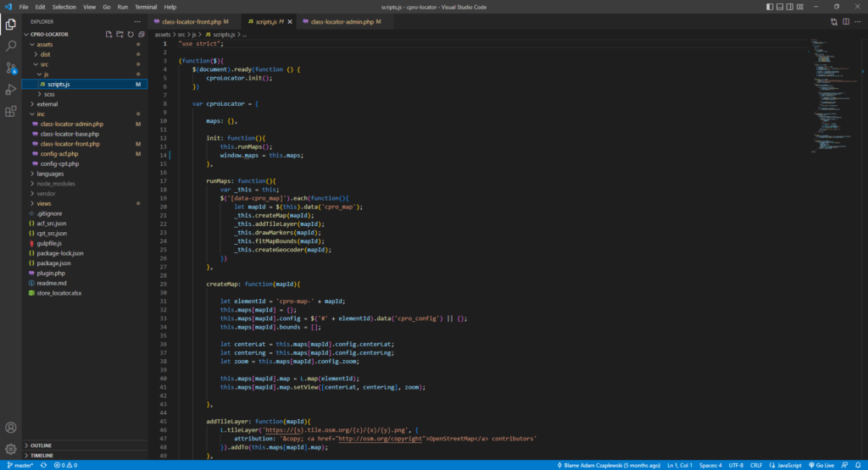Click the code minimap overview
Screen dimensions: 868x470
click(835, 96)
